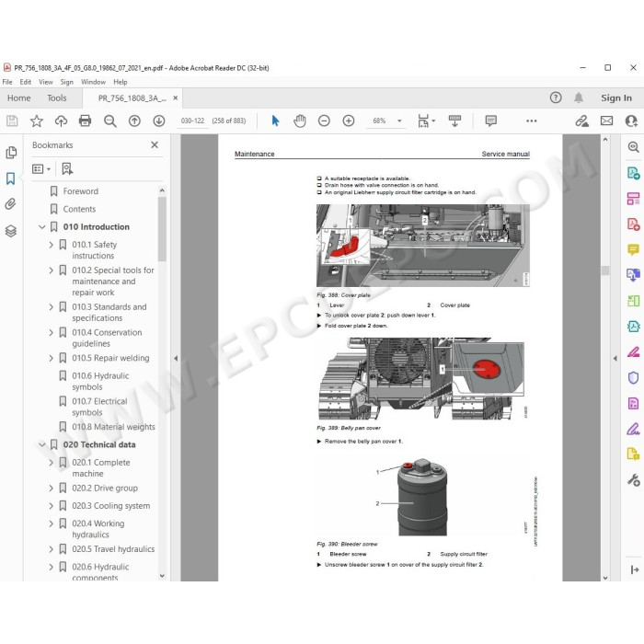Expand 010.4 Conservation guidelines
The height and width of the screenshot is (644, 644).
pyautogui.click(x=51, y=332)
